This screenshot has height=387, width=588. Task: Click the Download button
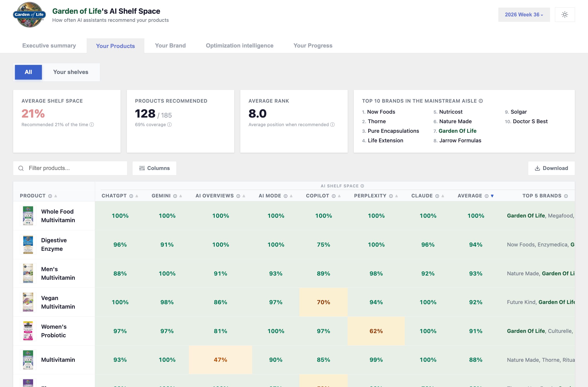[x=551, y=168]
